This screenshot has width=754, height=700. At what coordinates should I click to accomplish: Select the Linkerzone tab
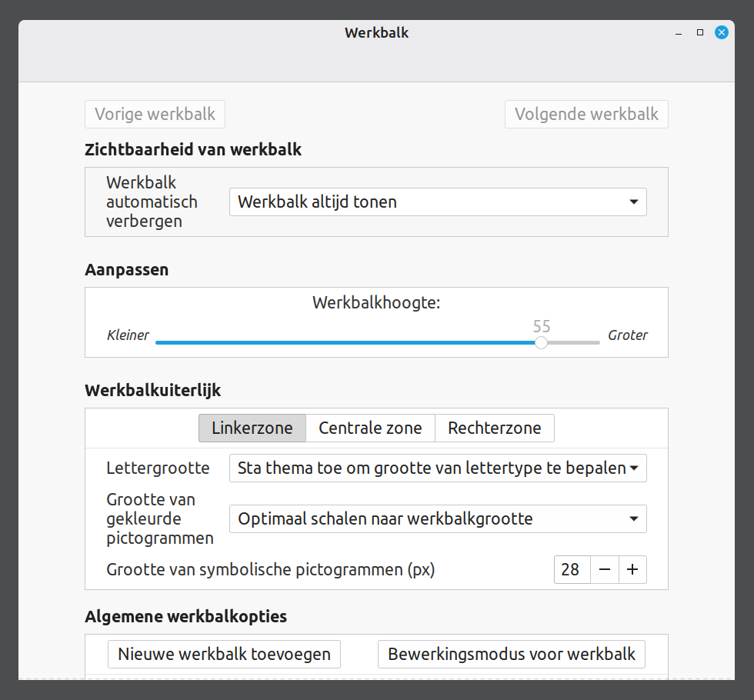(x=252, y=428)
